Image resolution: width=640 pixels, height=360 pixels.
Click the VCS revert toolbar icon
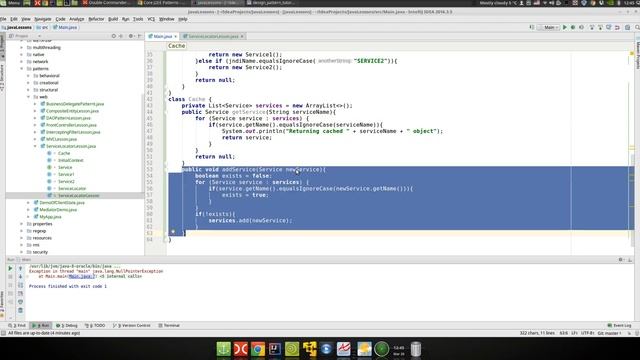[617, 27]
